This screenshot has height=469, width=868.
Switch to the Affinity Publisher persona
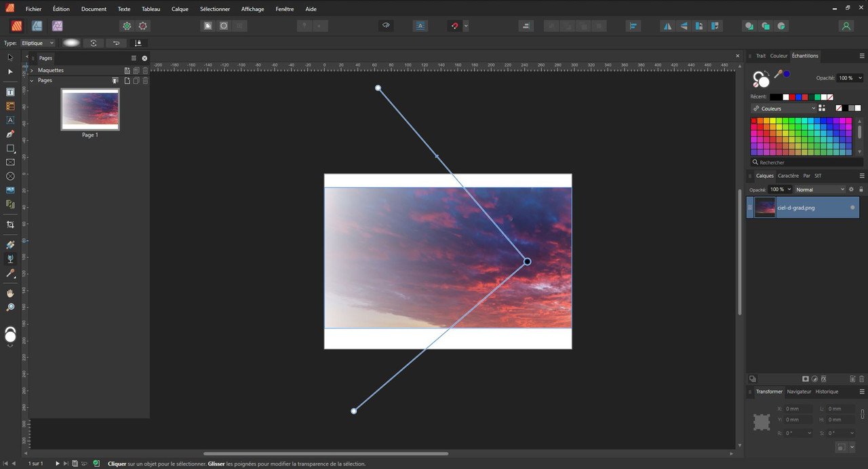click(x=16, y=26)
